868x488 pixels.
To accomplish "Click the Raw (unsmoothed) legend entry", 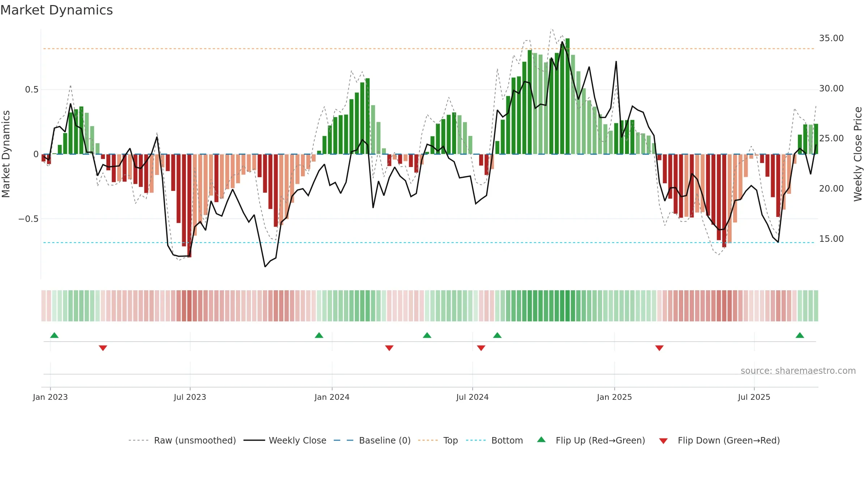I will coord(182,440).
